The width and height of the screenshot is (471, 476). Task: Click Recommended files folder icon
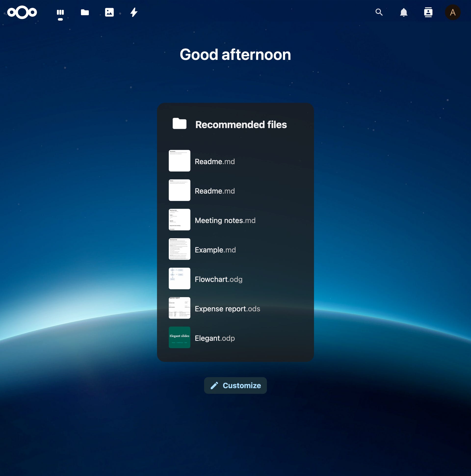(179, 123)
